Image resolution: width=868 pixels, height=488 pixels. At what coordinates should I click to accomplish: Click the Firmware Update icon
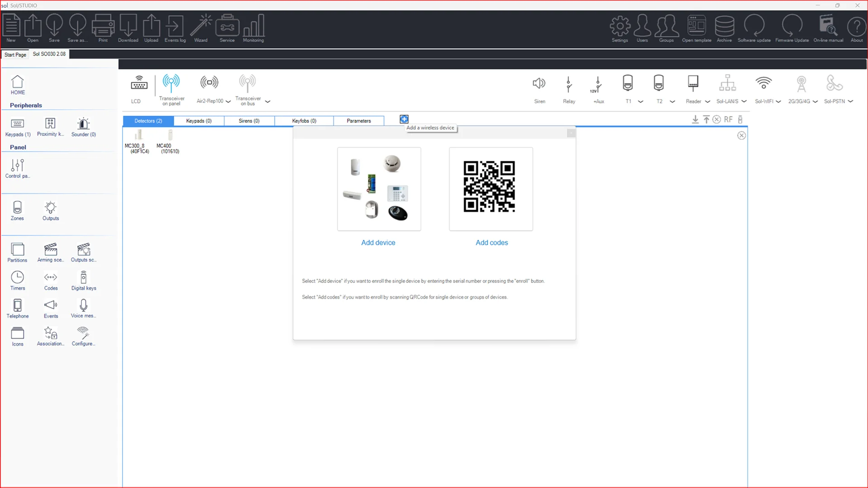tap(792, 27)
